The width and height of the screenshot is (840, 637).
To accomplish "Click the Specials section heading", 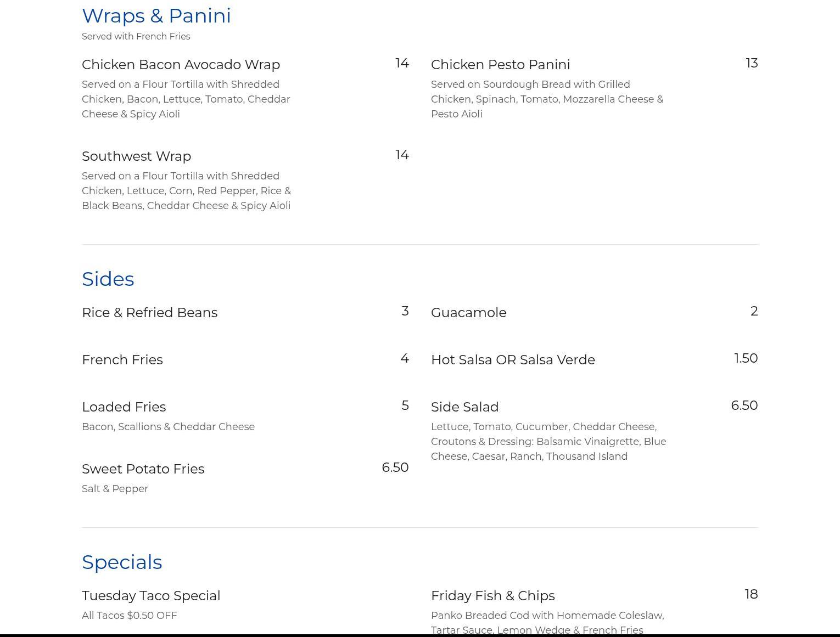I will click(x=122, y=562).
